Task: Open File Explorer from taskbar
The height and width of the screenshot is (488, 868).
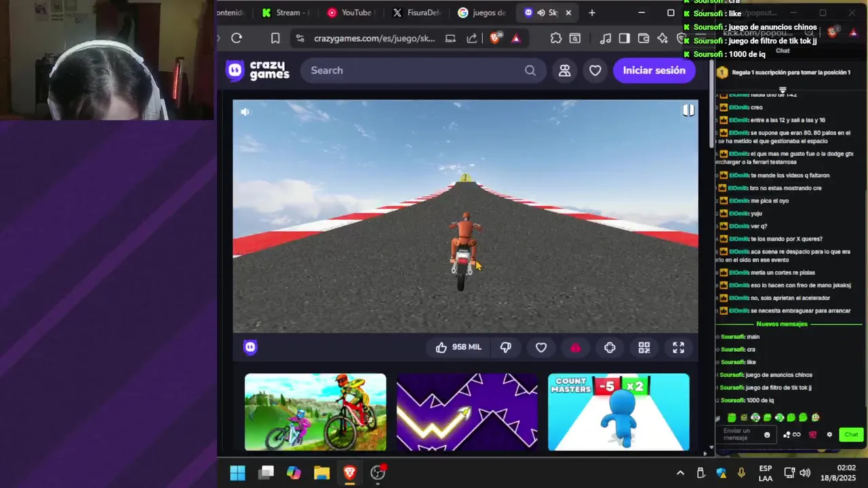Action: [x=321, y=472]
